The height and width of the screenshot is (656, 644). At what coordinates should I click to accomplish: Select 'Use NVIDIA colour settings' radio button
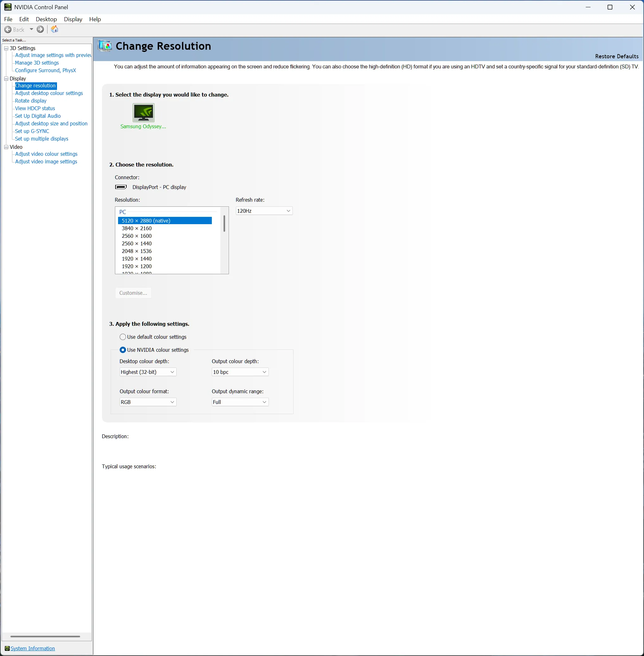click(123, 350)
